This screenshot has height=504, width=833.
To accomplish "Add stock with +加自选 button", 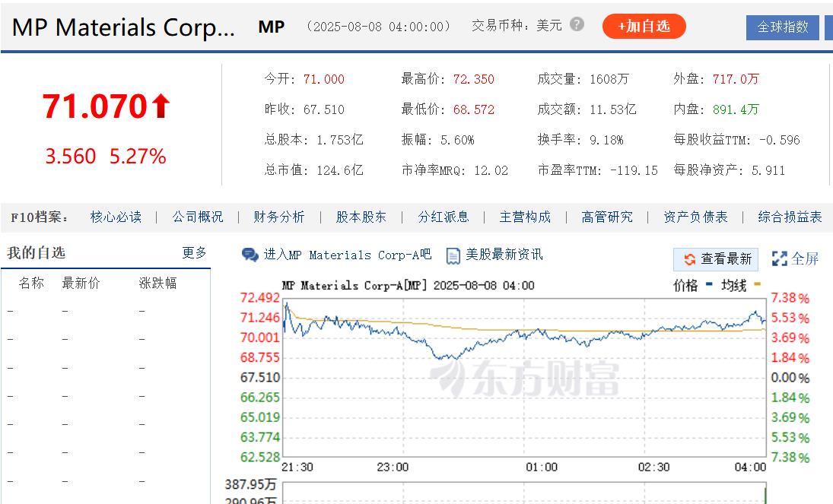I will [644, 26].
